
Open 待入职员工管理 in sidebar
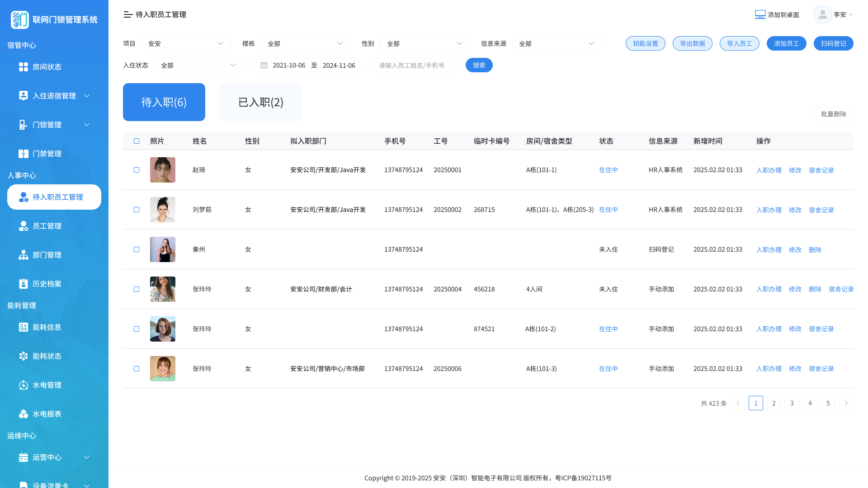point(54,197)
